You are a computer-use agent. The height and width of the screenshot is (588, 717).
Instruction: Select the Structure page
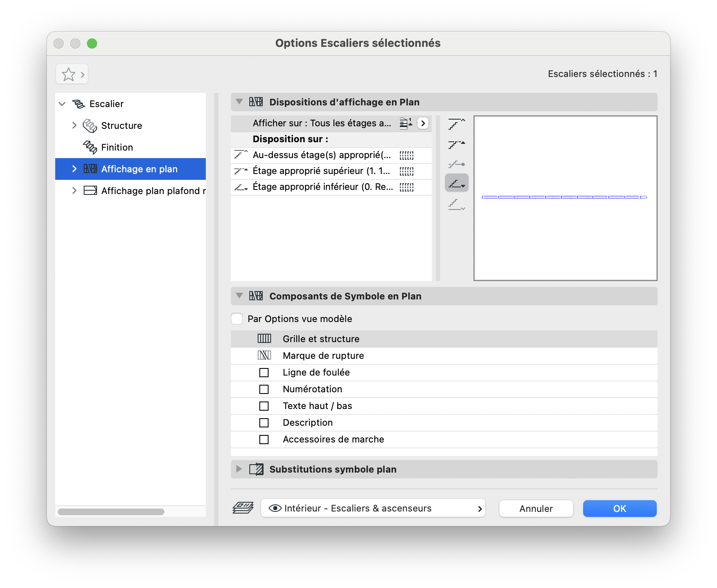122,125
